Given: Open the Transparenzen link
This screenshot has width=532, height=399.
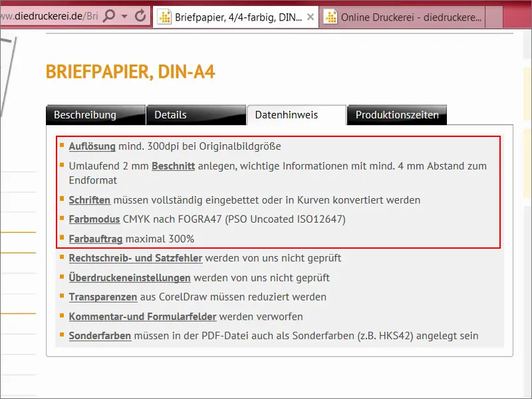Looking at the screenshot, I should click(x=103, y=297).
